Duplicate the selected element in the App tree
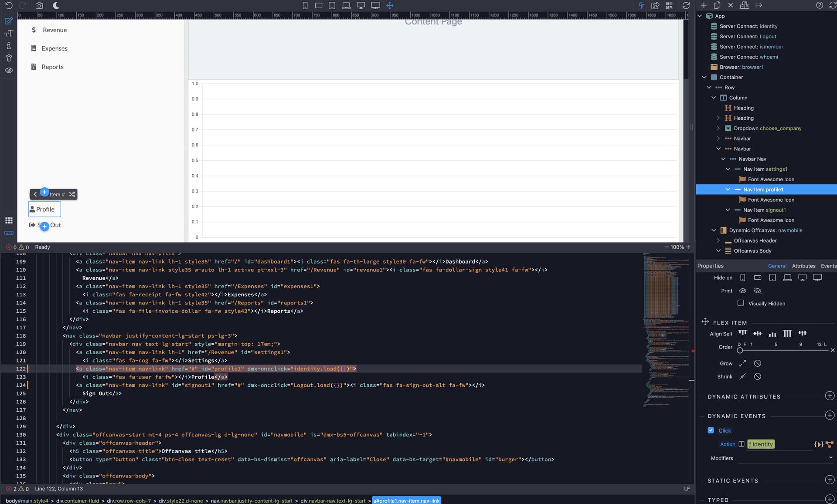 [717, 5]
